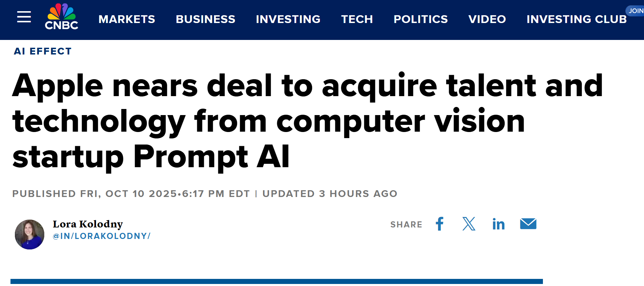
Task: Open Lora Kolodny's author page
Action: click(x=88, y=224)
